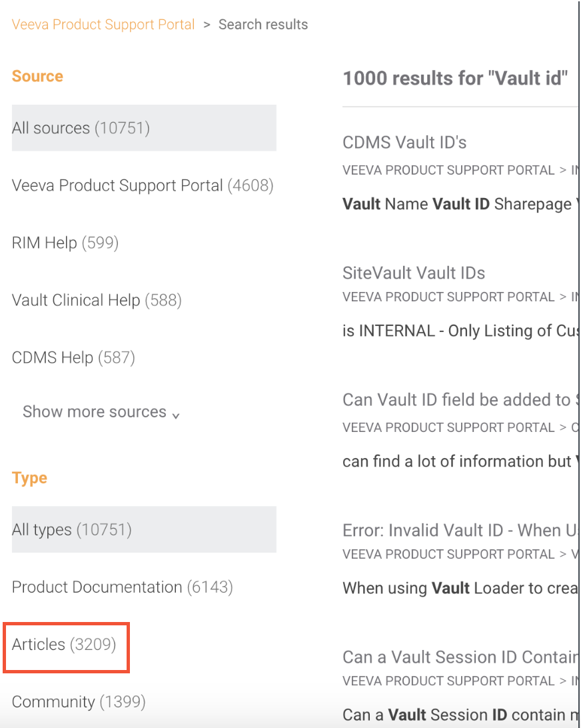Filter results by CDMS Help source
Image resolution: width=581 pixels, height=728 pixels.
tap(73, 357)
